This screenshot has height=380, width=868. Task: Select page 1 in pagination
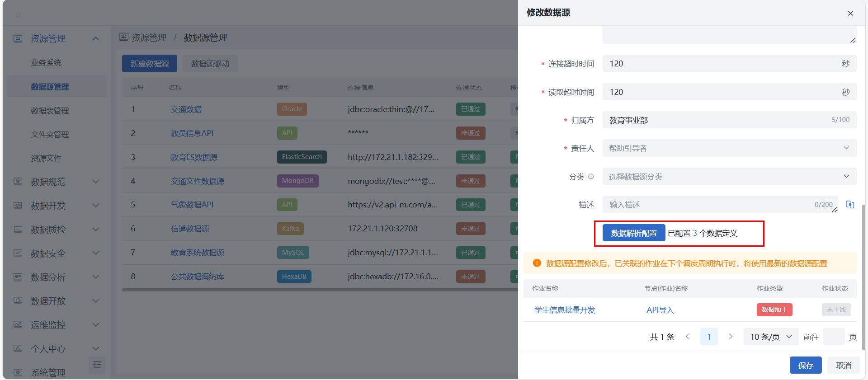click(709, 337)
